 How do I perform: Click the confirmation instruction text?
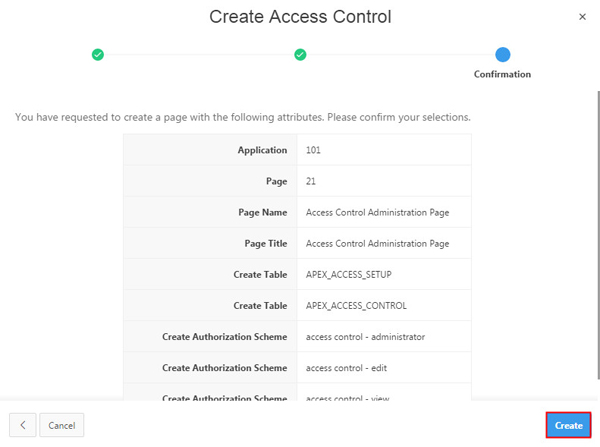click(x=243, y=118)
